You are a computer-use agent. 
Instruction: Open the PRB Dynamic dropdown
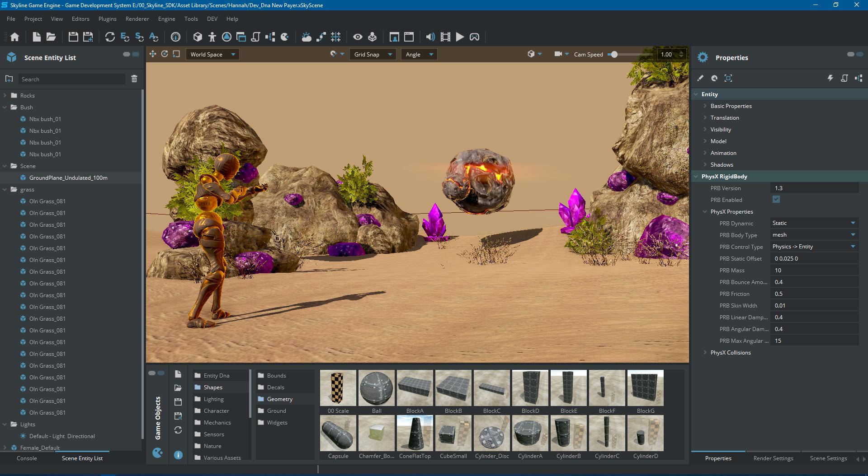point(814,223)
